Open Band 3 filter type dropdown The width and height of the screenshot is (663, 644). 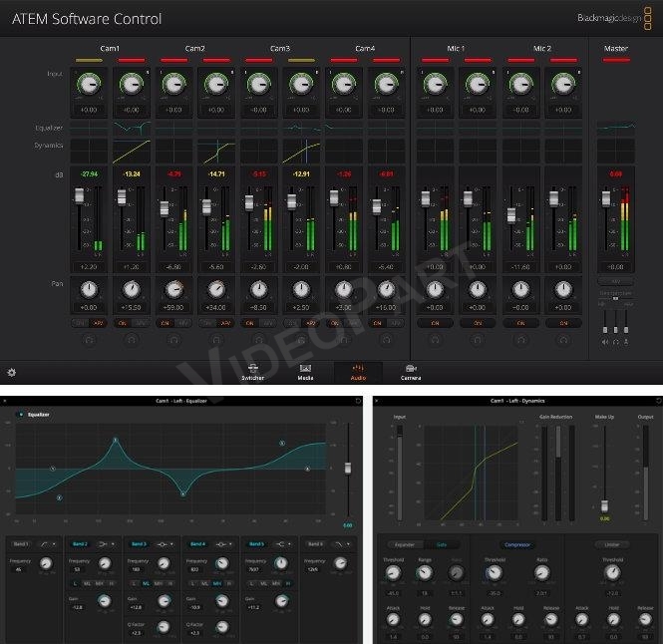[165, 544]
